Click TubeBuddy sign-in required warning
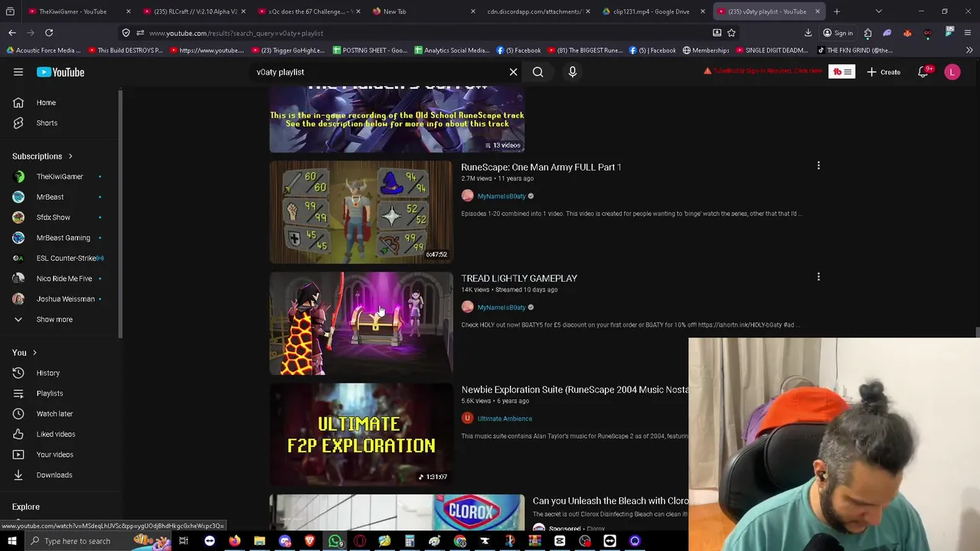The width and height of the screenshot is (980, 551). click(763, 71)
